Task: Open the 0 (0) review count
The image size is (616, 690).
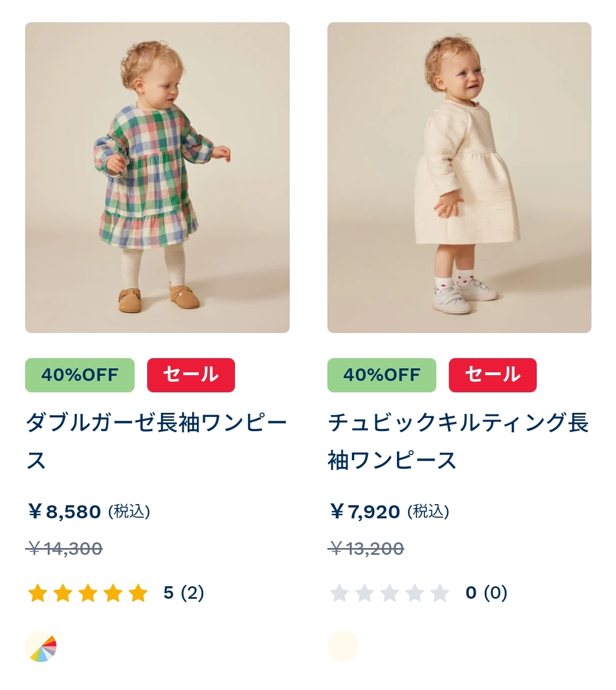Action: tap(487, 593)
